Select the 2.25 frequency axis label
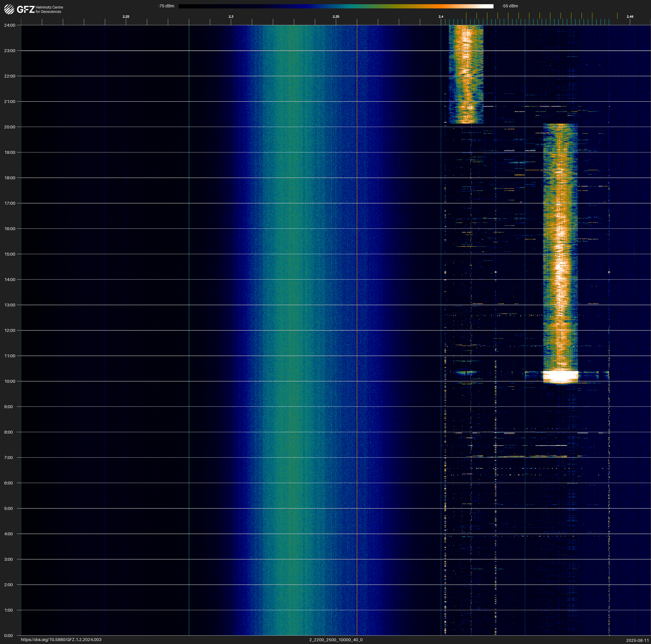This screenshot has width=651, height=644. point(126,17)
